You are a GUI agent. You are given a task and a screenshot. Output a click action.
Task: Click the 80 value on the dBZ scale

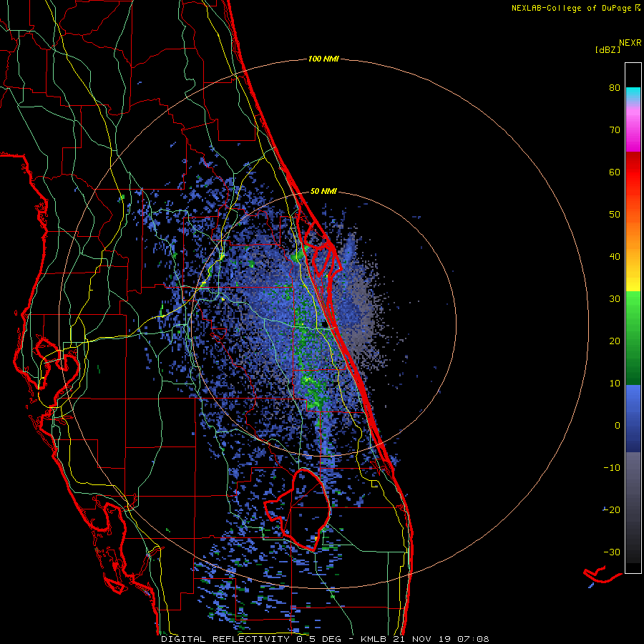click(x=615, y=88)
